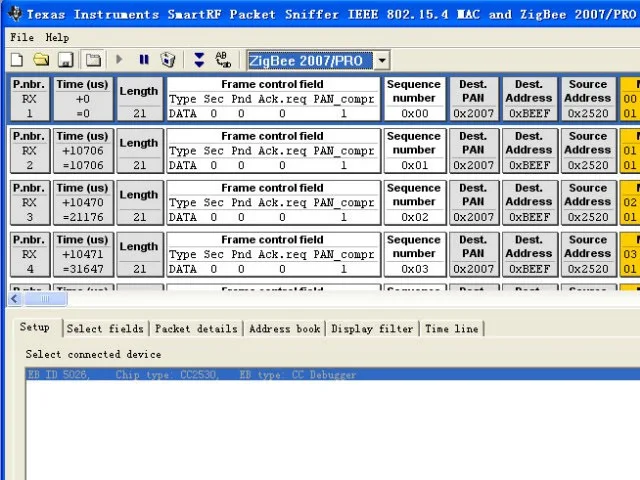The height and width of the screenshot is (480, 640).
Task: Select packet number 4 cell
Action: point(30,254)
